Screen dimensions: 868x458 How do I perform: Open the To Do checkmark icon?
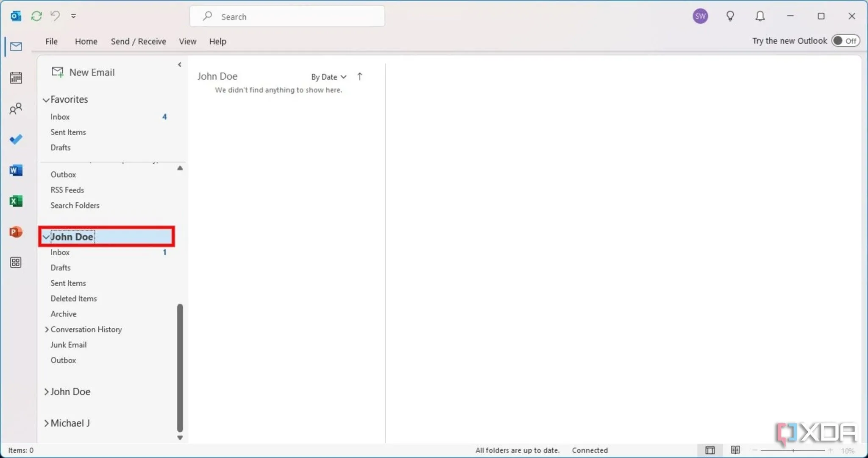tap(16, 140)
